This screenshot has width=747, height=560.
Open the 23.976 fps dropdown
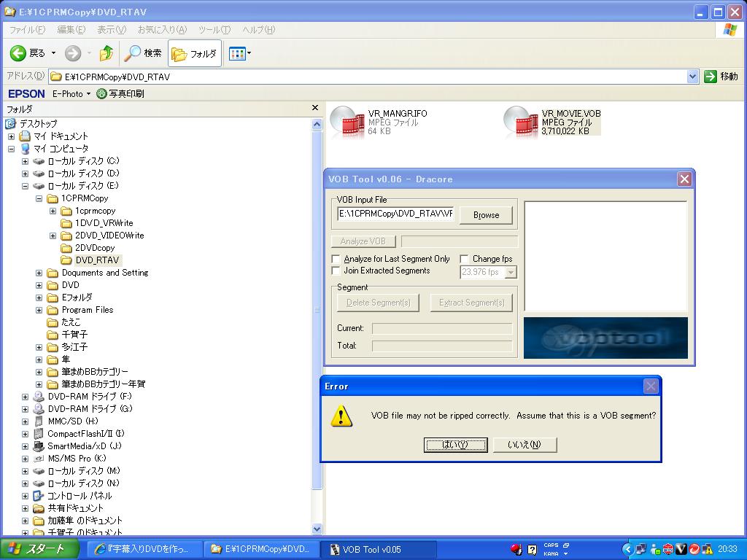point(511,273)
